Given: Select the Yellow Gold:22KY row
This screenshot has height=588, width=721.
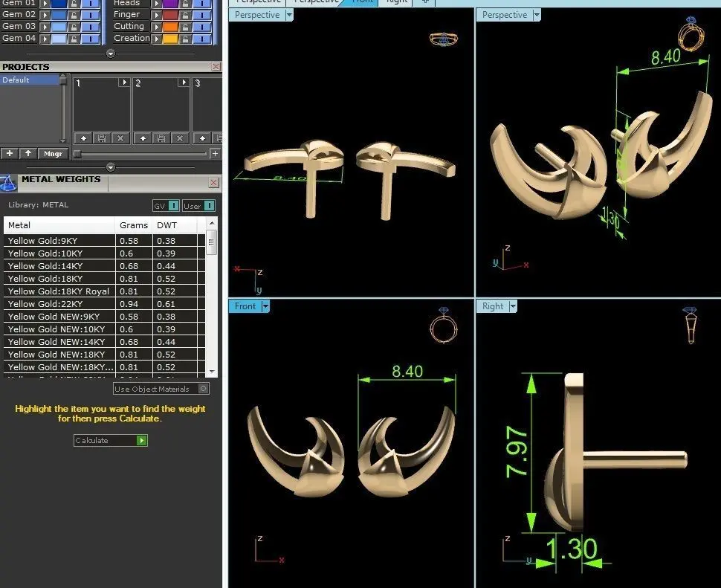Looking at the screenshot, I should point(104,304).
